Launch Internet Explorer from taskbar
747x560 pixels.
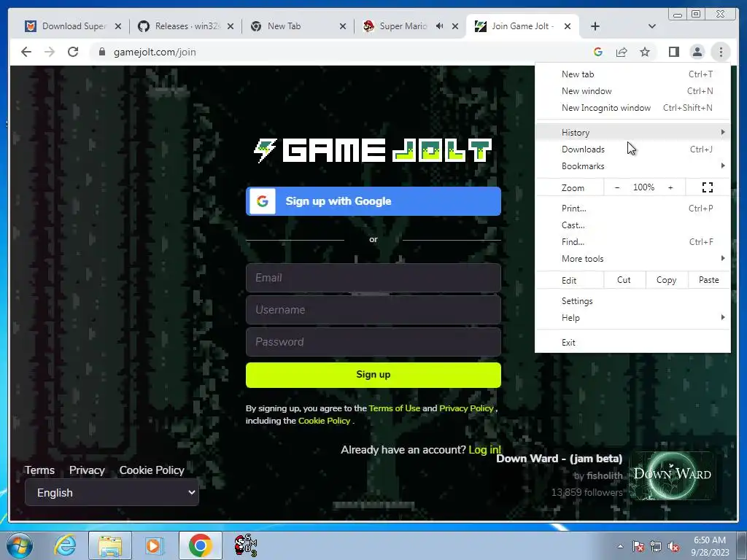click(65, 545)
